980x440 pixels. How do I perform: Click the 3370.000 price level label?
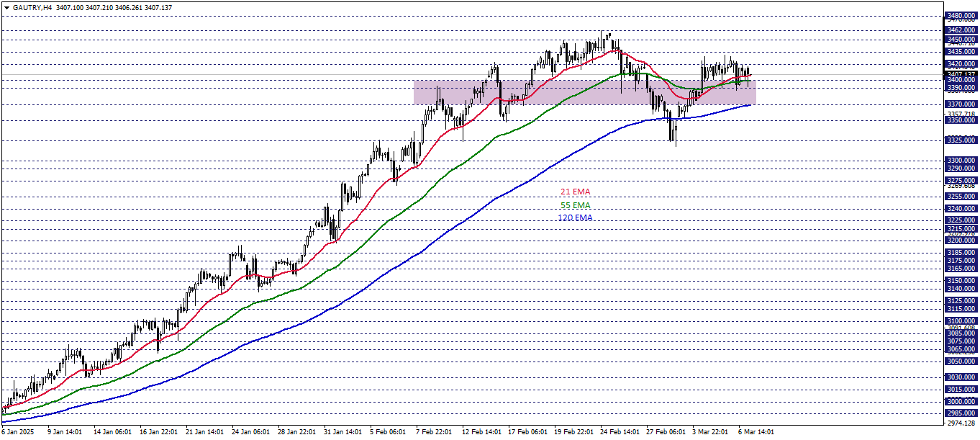[x=961, y=104]
